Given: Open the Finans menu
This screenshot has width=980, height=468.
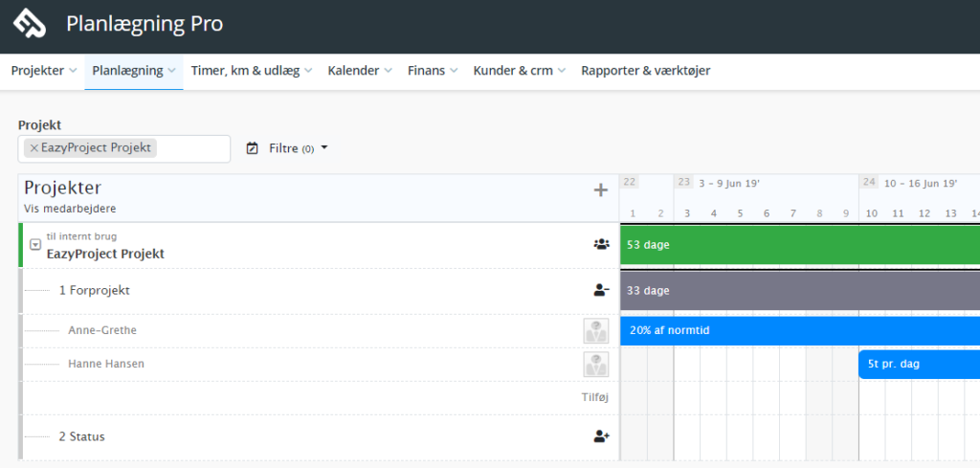Looking at the screenshot, I should point(433,71).
